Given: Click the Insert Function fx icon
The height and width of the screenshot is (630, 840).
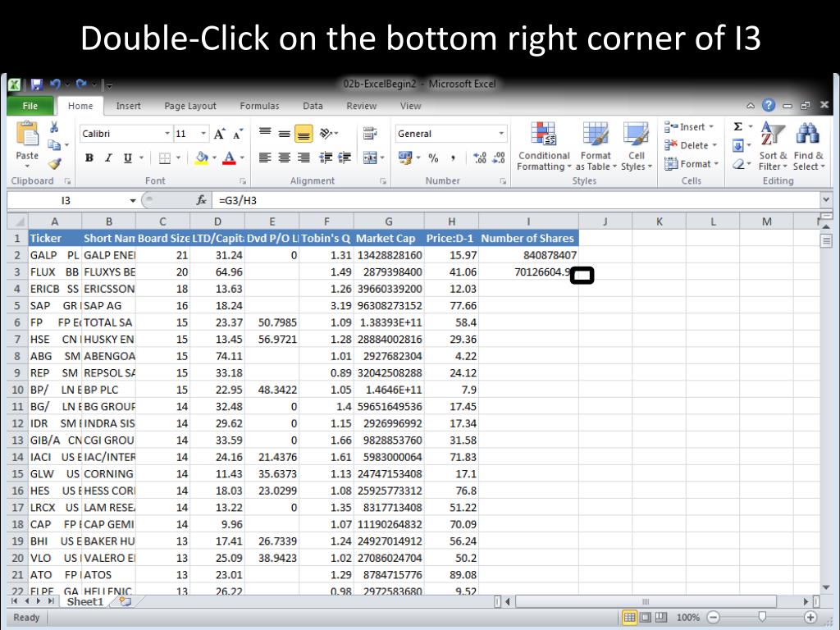Looking at the screenshot, I should pos(202,201).
